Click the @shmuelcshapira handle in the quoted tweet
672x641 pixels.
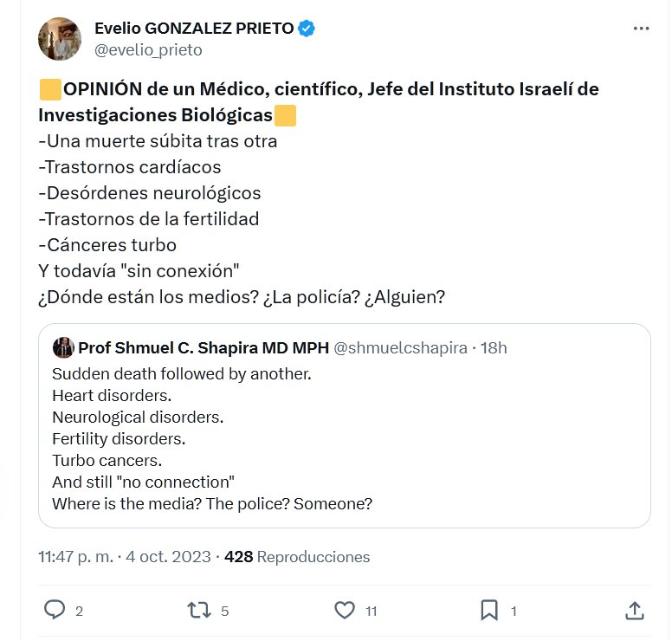click(399, 348)
